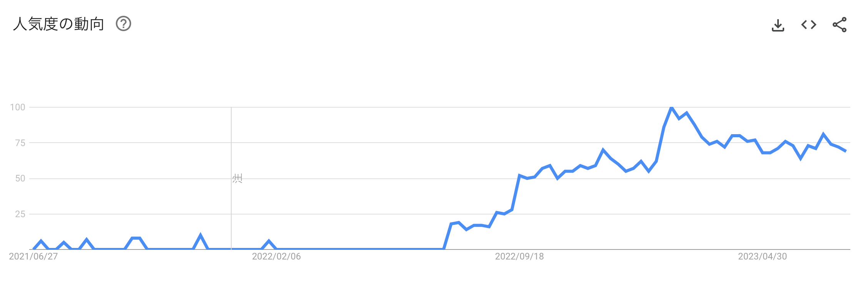
Task: Click the 2022/02/06 date label
Action: click(276, 256)
